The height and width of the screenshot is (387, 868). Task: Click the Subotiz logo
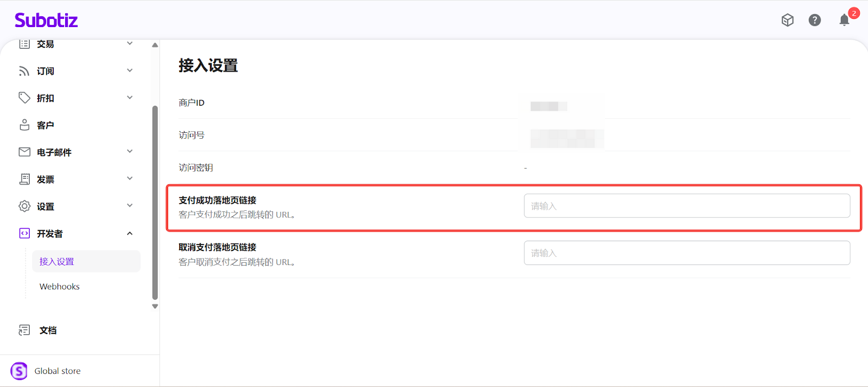coord(46,21)
